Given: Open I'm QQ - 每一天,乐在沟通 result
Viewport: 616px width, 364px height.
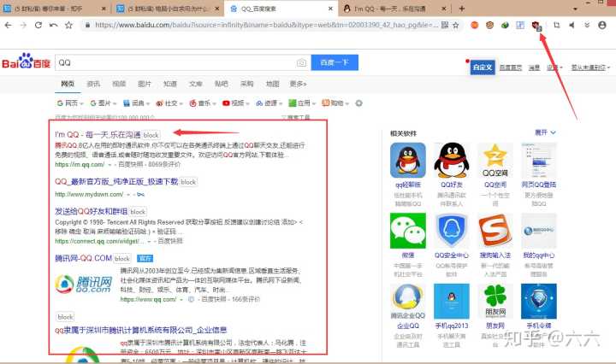Looking at the screenshot, I should tap(98, 134).
